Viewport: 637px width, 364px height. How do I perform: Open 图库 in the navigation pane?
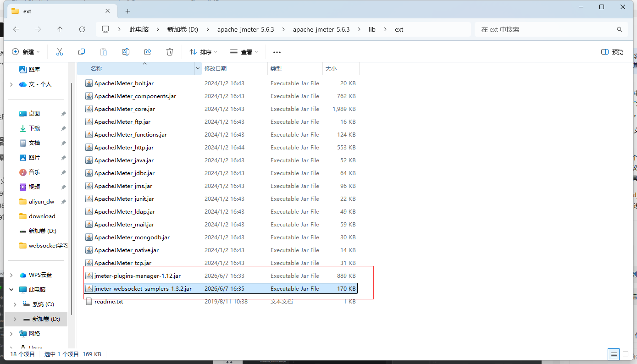(x=34, y=70)
